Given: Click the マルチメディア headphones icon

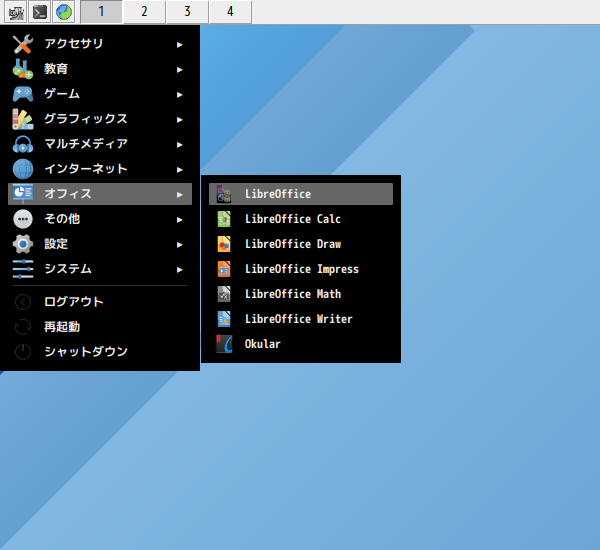Looking at the screenshot, I should (23, 144).
